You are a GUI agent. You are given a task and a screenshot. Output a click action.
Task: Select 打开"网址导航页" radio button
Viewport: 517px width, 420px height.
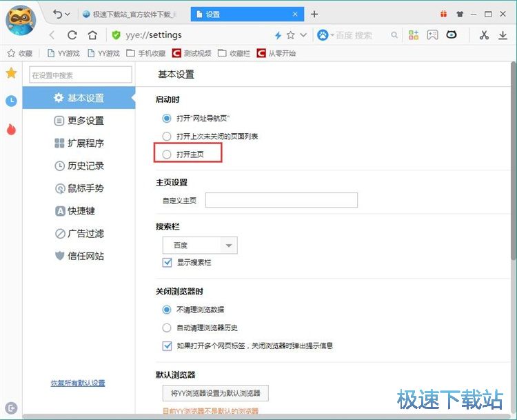(x=167, y=118)
